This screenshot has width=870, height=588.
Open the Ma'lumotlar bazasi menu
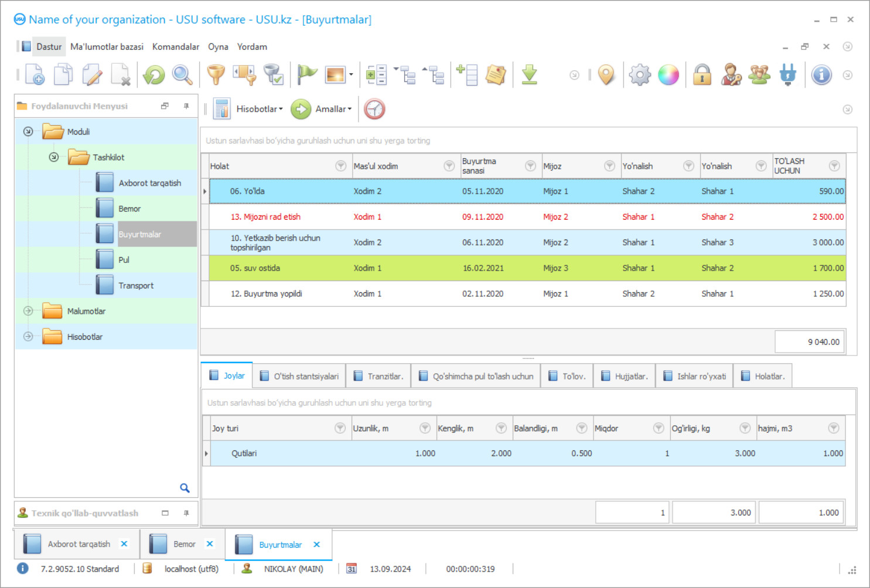click(107, 47)
